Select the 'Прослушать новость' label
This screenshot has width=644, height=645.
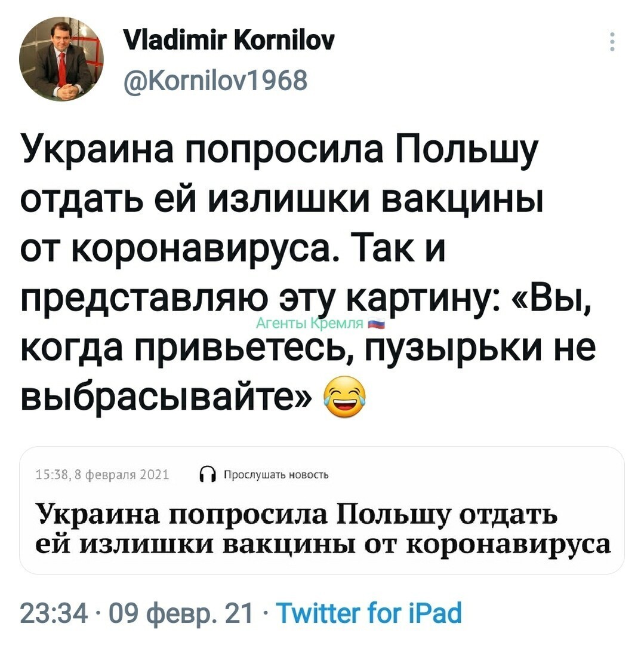click(x=276, y=475)
